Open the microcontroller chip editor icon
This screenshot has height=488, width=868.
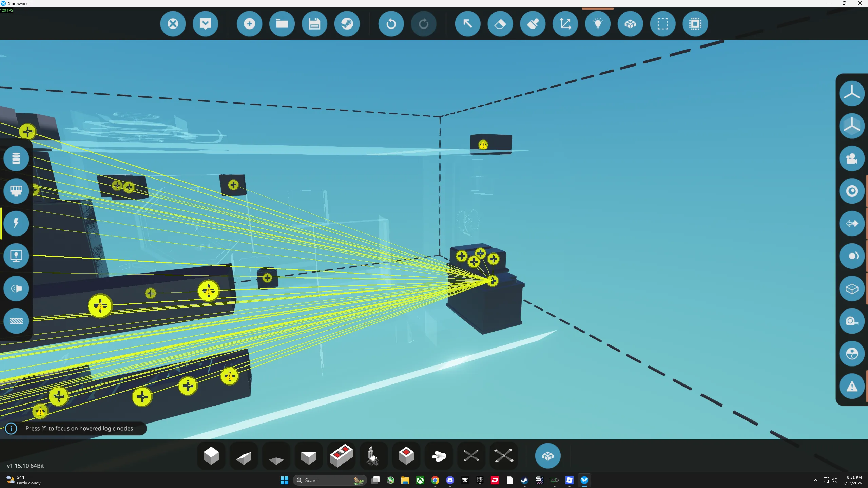click(695, 24)
